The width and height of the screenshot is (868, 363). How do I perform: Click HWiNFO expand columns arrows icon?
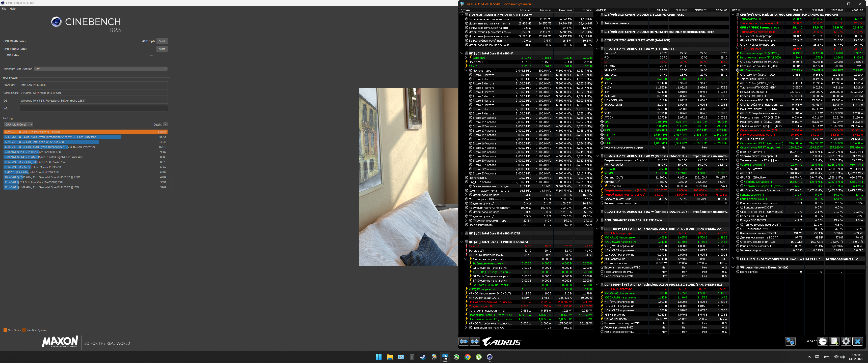click(464, 342)
